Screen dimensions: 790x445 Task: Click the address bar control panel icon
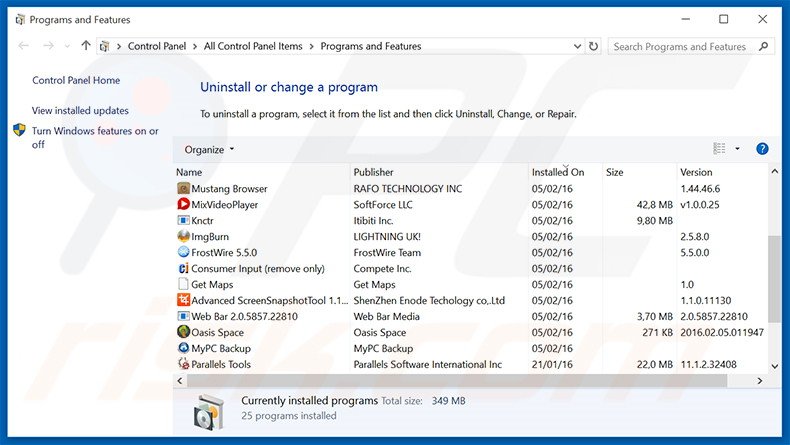[x=105, y=46]
